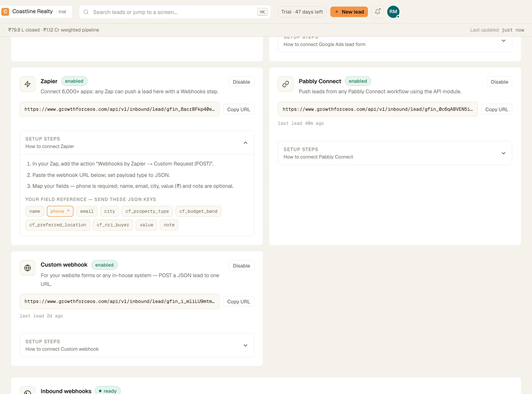Click the Trial 47 days left badge

[302, 12]
